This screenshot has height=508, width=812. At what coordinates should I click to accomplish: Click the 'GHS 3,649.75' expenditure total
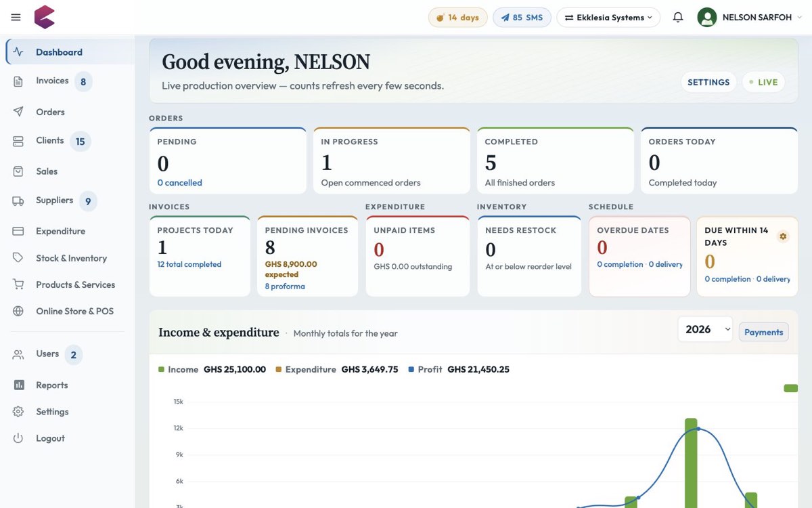point(370,369)
